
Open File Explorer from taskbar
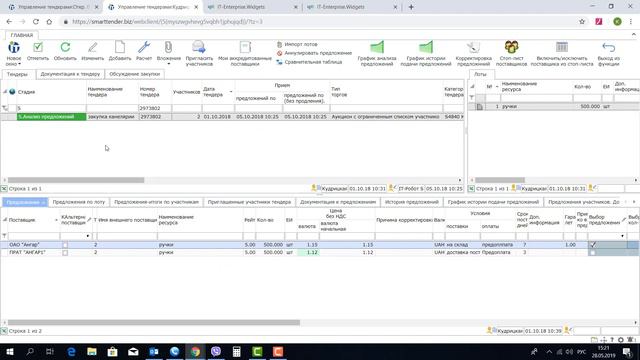[x=92, y=351]
